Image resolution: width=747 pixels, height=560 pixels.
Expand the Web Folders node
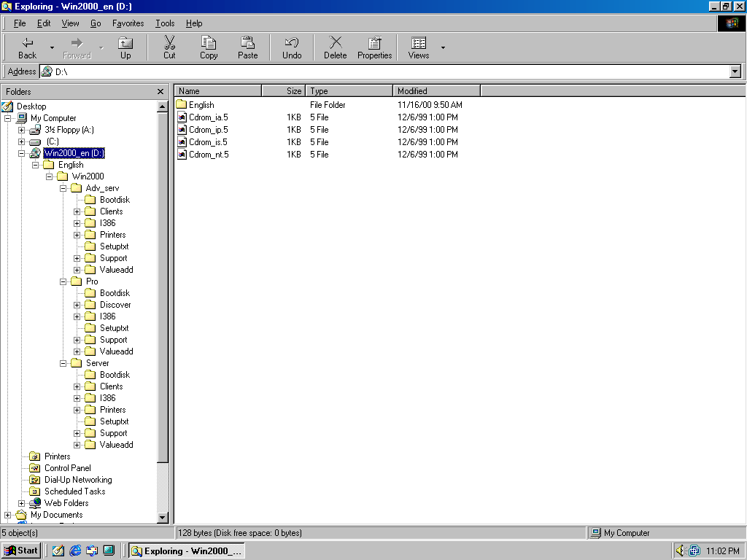[x=21, y=503]
